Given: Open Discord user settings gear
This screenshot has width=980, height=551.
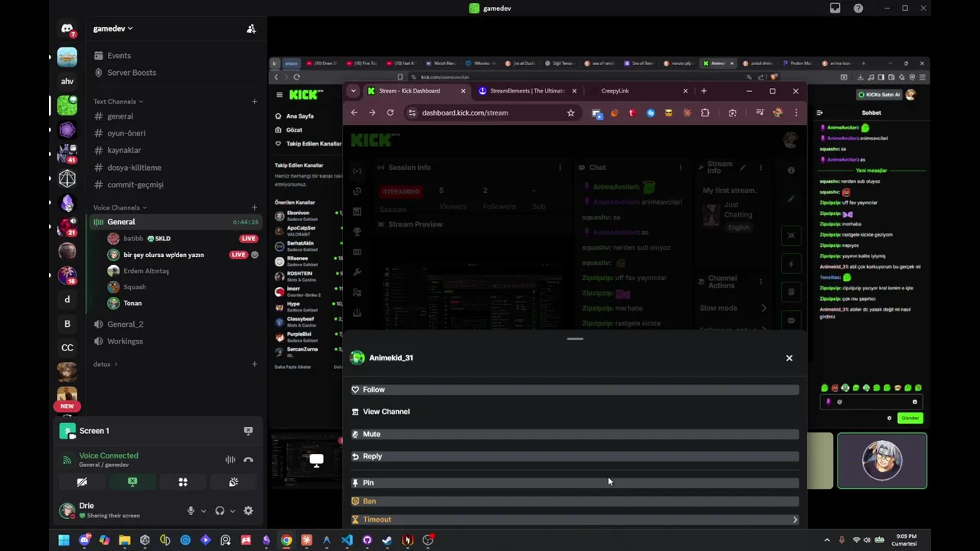Looking at the screenshot, I should click(248, 510).
